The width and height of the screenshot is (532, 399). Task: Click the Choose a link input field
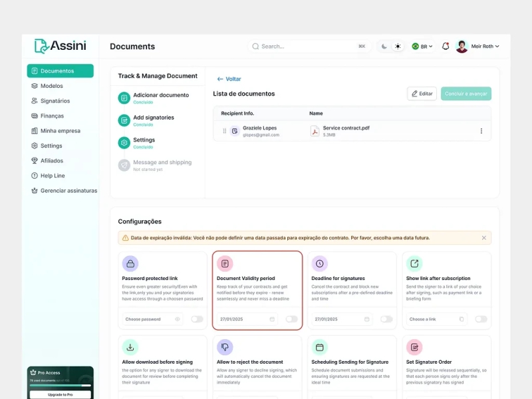[436, 319]
